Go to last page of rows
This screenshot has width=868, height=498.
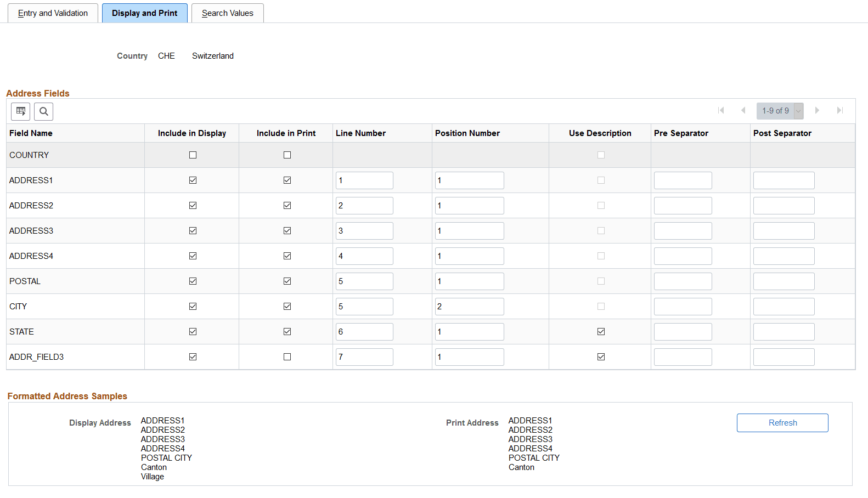click(839, 110)
